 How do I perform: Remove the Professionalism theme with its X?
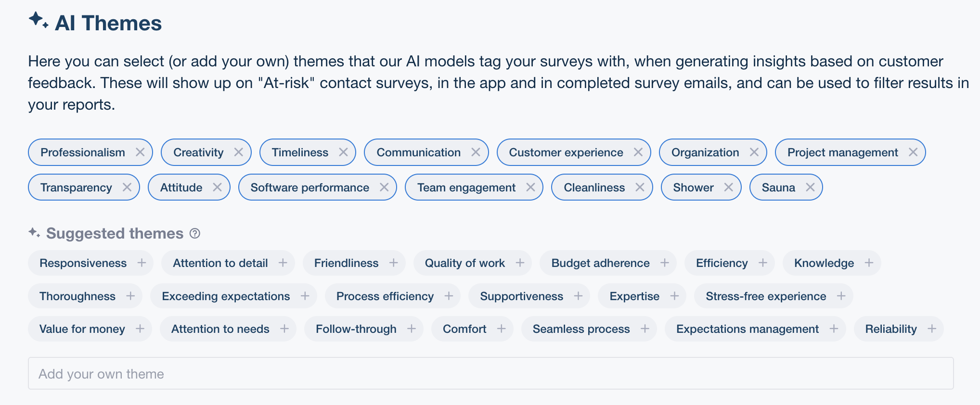click(x=140, y=152)
